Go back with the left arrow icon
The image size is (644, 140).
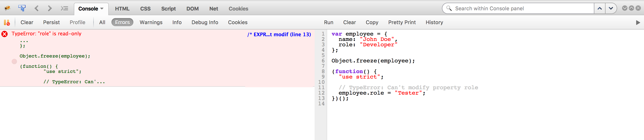point(36,8)
